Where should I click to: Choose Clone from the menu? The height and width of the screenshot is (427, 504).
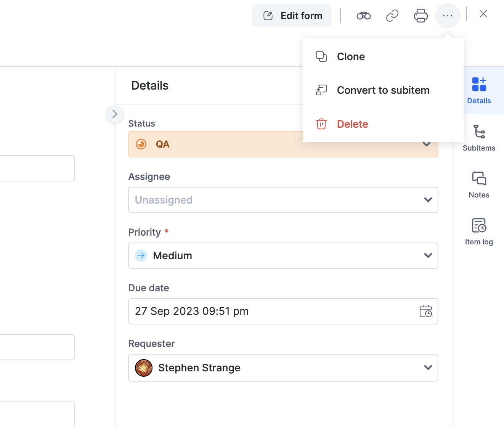tap(383, 56)
